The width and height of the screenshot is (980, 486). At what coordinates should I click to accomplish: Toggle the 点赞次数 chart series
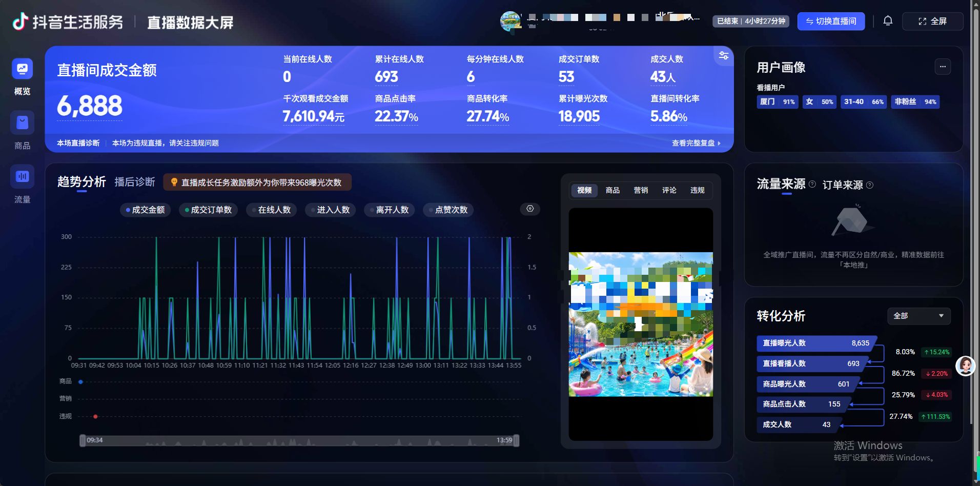(x=448, y=210)
